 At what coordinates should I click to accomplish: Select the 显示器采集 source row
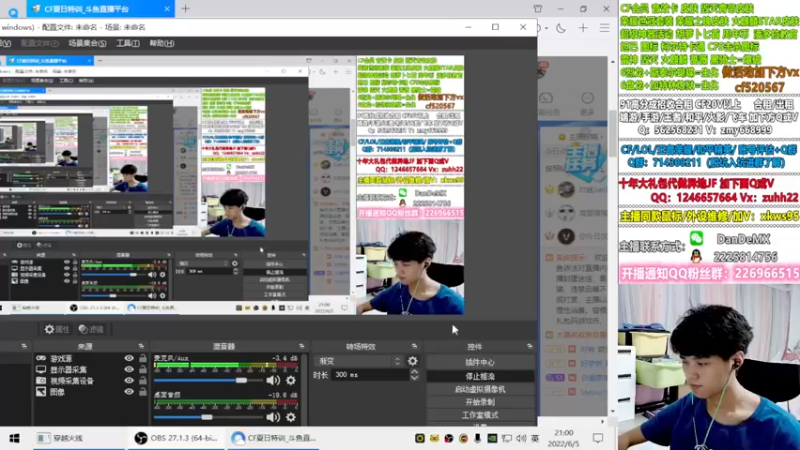click(91, 369)
